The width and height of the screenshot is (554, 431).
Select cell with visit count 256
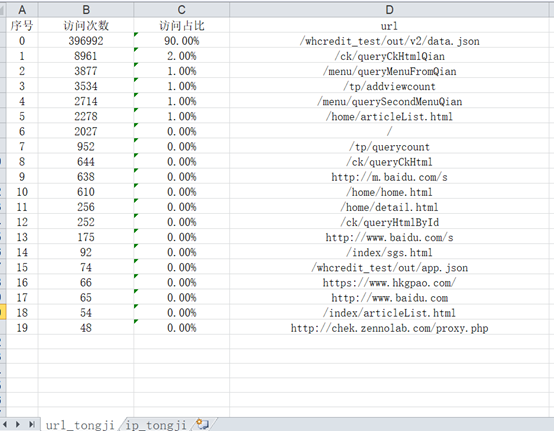coord(86,207)
